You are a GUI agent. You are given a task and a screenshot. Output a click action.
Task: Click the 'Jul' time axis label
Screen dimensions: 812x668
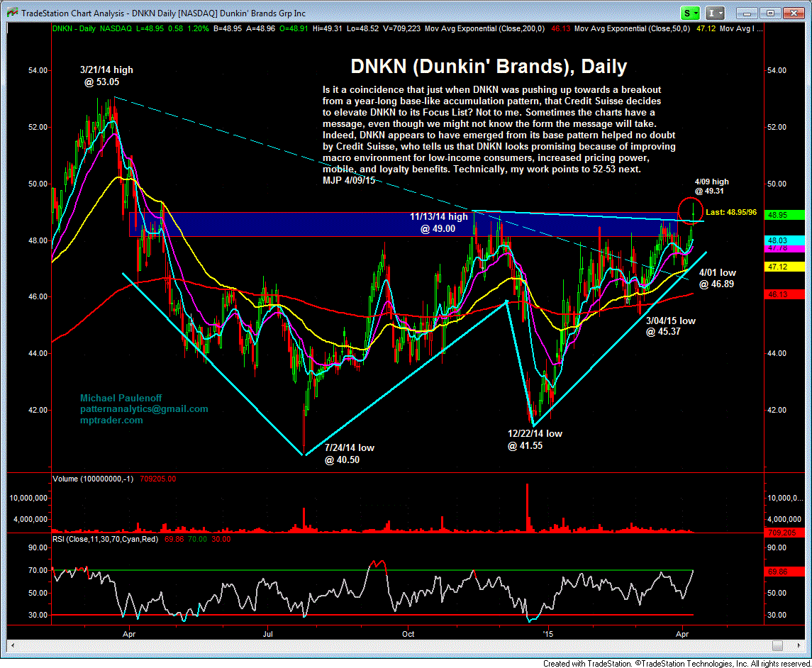click(268, 634)
